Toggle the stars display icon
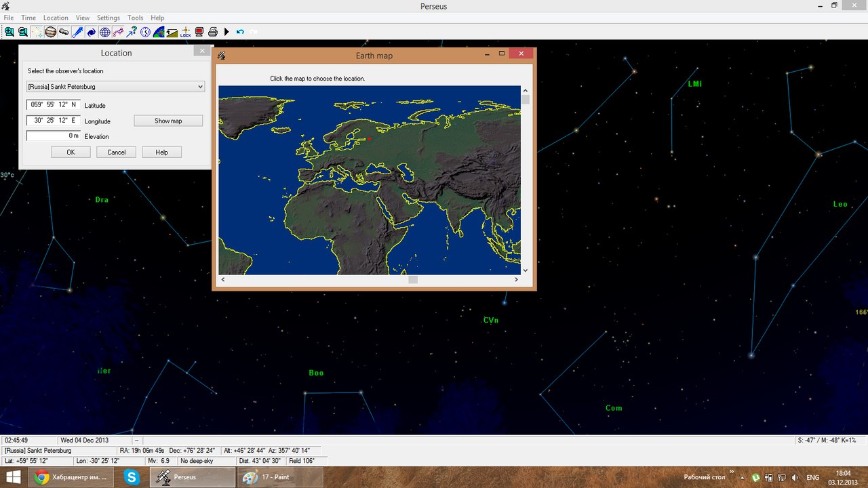The image size is (868, 488). click(x=37, y=32)
